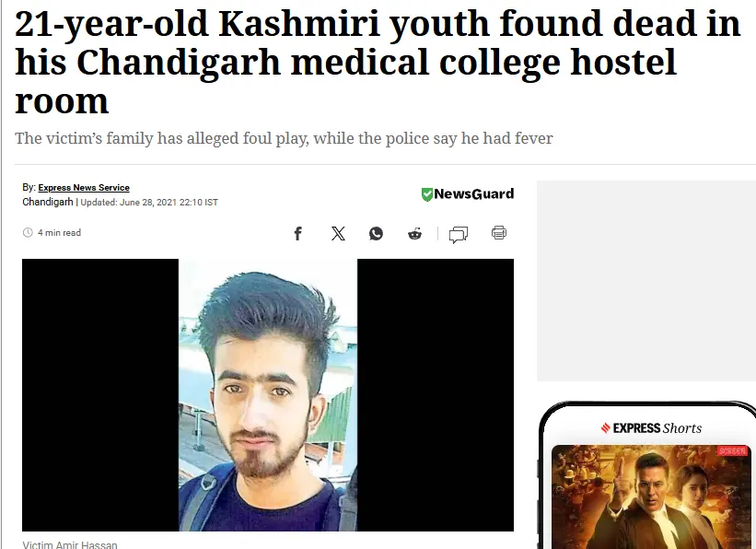Click the 4 min read label

tap(59, 232)
